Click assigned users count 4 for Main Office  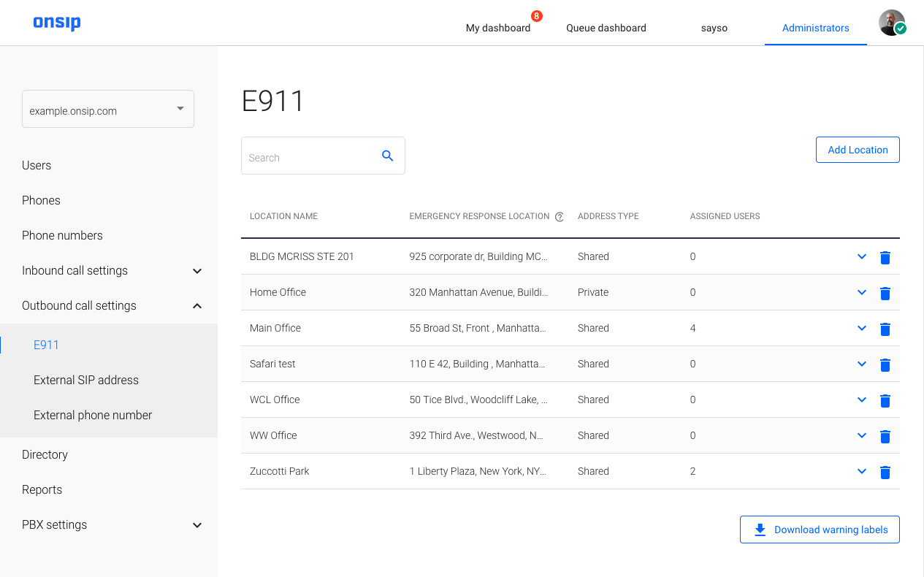click(693, 328)
